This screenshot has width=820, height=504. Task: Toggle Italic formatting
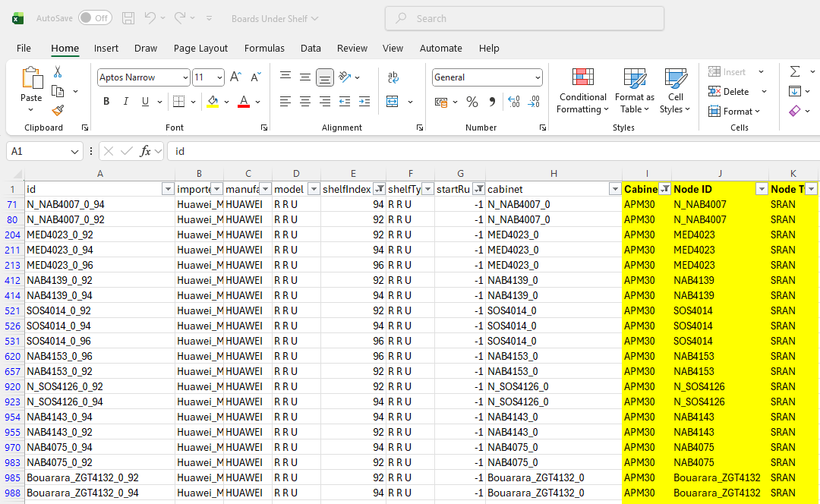[125, 102]
